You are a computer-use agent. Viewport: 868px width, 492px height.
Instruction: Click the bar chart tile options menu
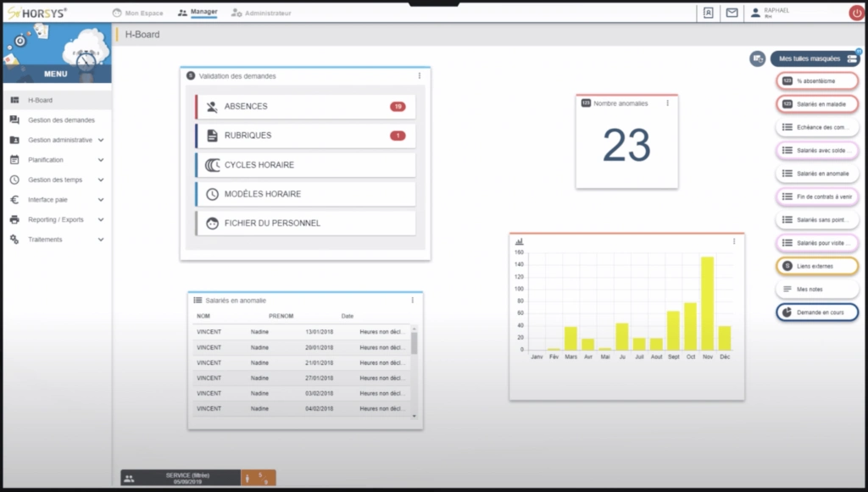click(734, 241)
